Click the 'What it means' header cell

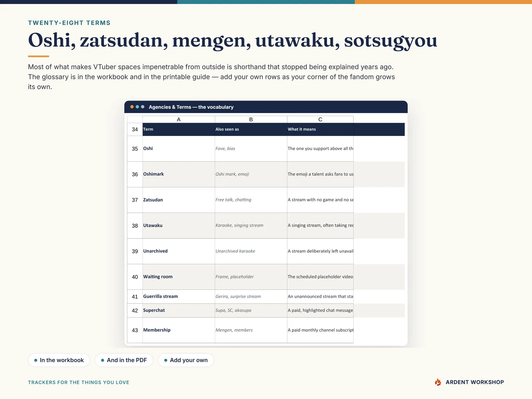coord(320,129)
